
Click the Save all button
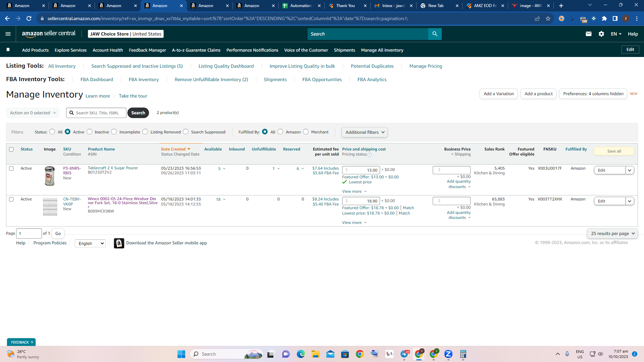click(614, 151)
